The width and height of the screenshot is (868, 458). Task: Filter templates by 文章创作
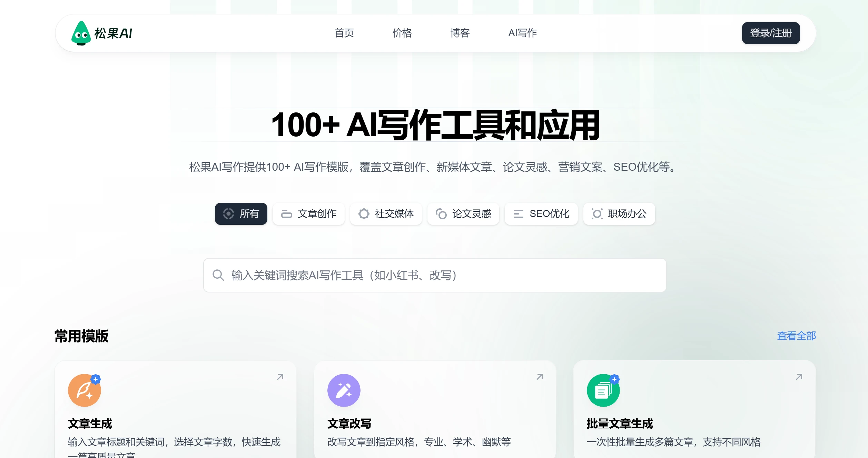[308, 214]
